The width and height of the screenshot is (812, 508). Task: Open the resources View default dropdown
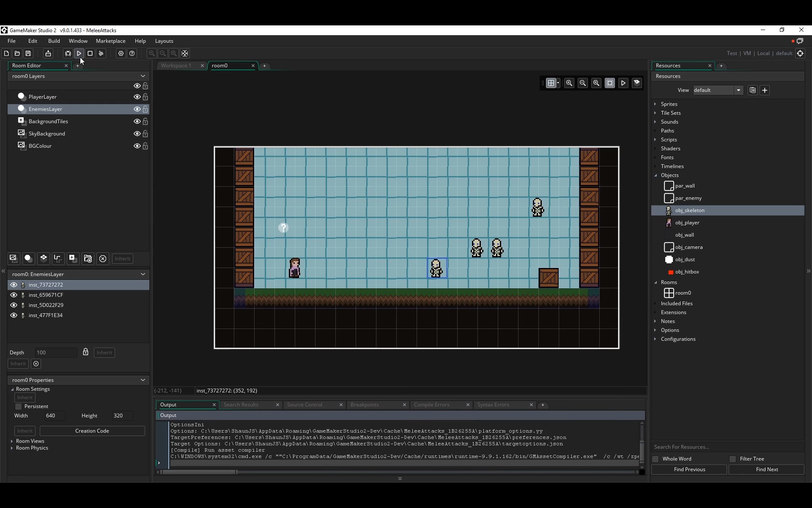738,90
